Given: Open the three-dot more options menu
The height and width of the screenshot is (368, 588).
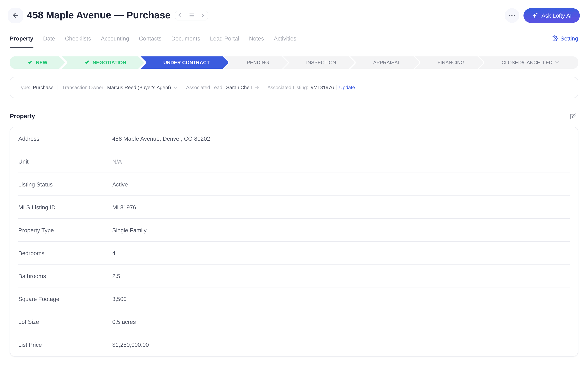Looking at the screenshot, I should (512, 16).
